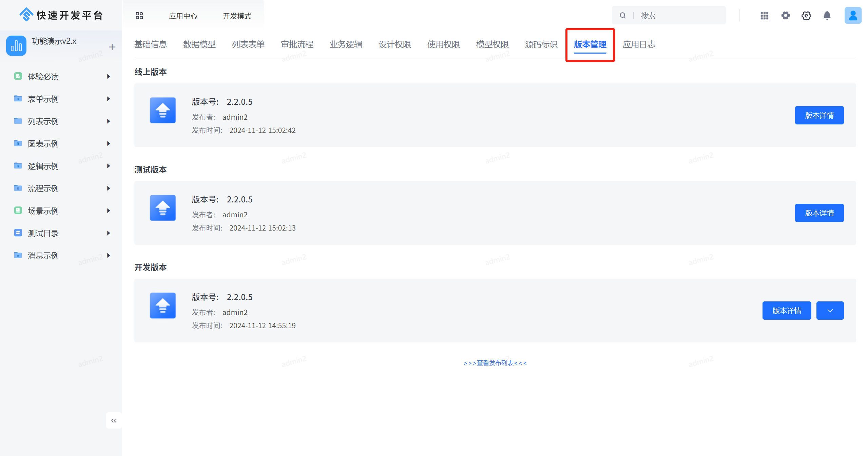Screen dimensions: 868x456
Task: Open the 数据模型 tab
Action: coord(199,44)
